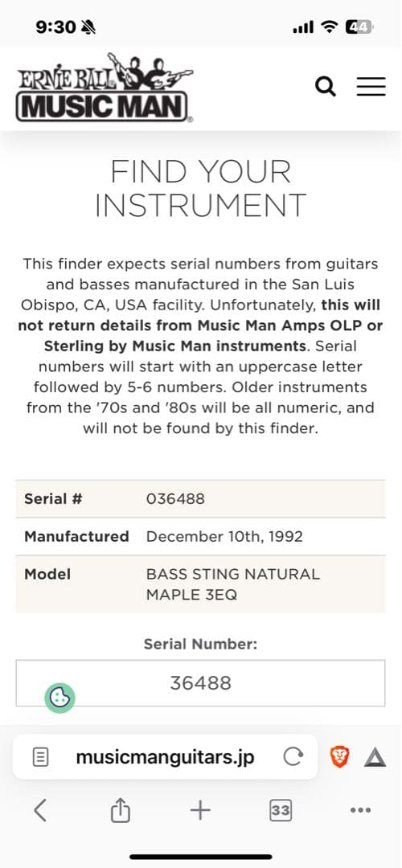
Task: Tap the Wi-Fi status icon
Action: [330, 27]
